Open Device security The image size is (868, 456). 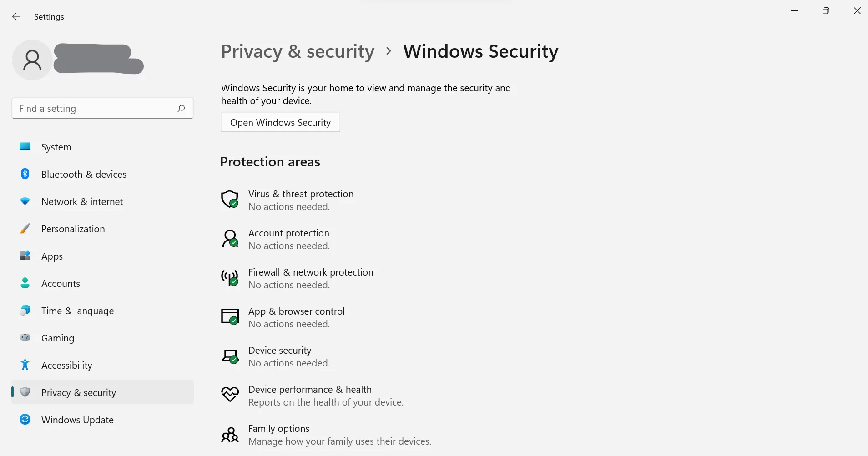(279, 350)
